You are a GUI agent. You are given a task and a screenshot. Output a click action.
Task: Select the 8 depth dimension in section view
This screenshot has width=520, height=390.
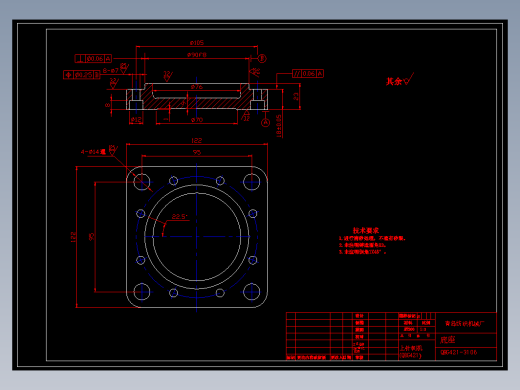107,105
